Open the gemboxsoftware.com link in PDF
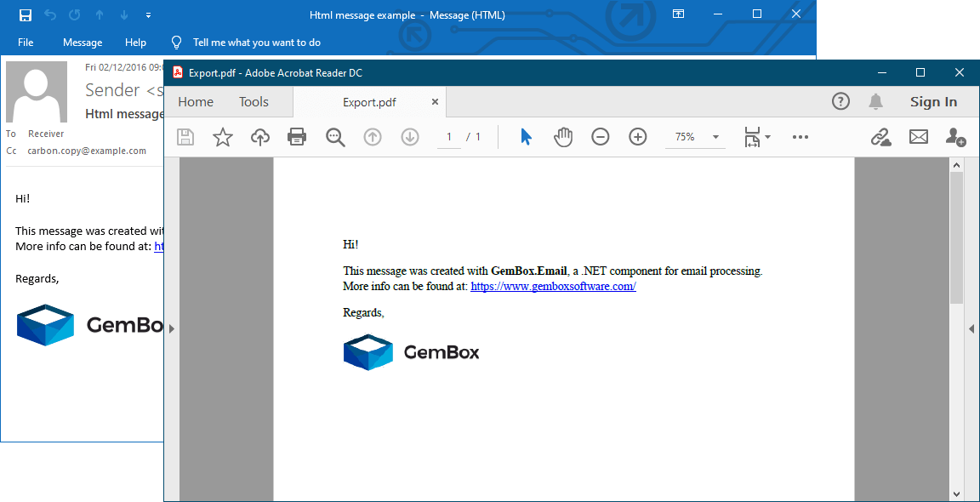980x502 pixels. click(553, 287)
